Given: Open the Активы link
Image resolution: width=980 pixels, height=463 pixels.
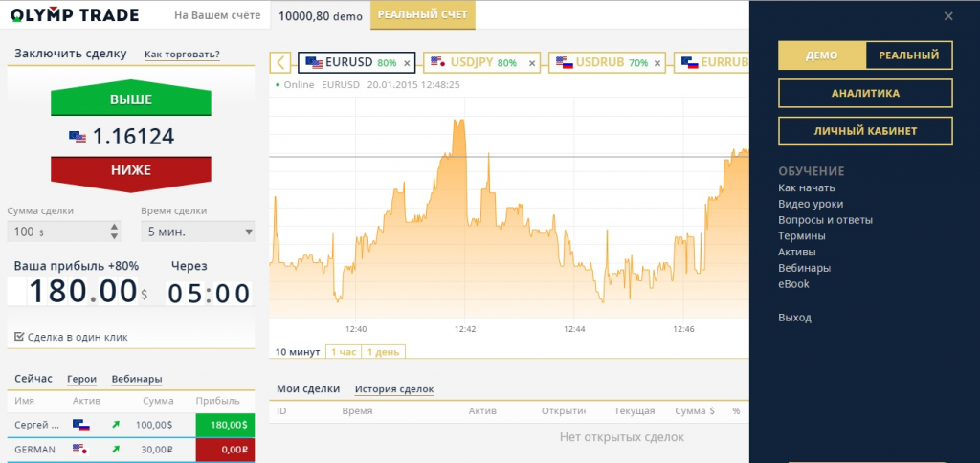Looking at the screenshot, I should point(797,252).
